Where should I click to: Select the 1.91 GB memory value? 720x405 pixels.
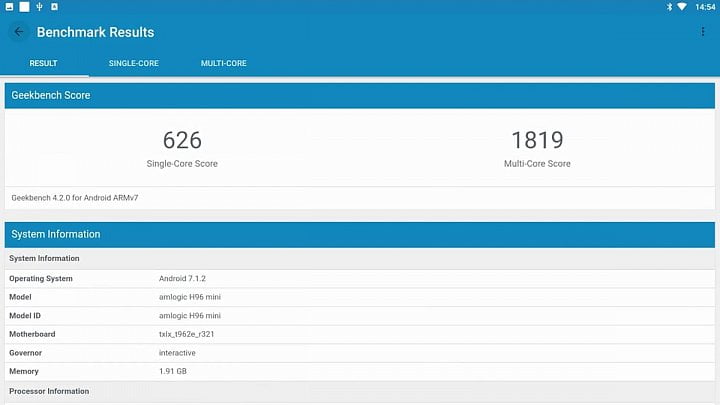173,371
